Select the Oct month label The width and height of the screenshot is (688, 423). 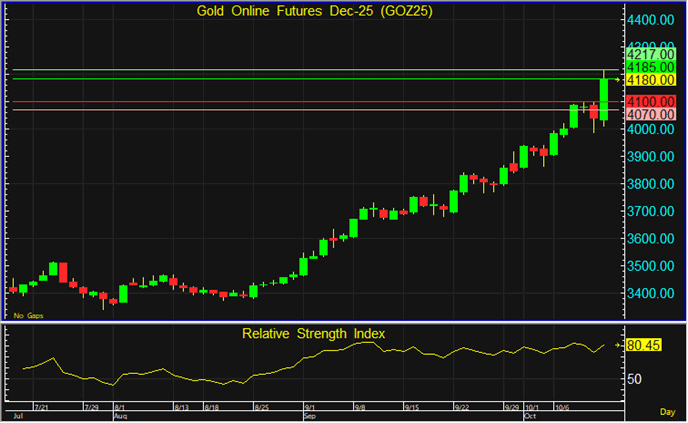point(530,416)
